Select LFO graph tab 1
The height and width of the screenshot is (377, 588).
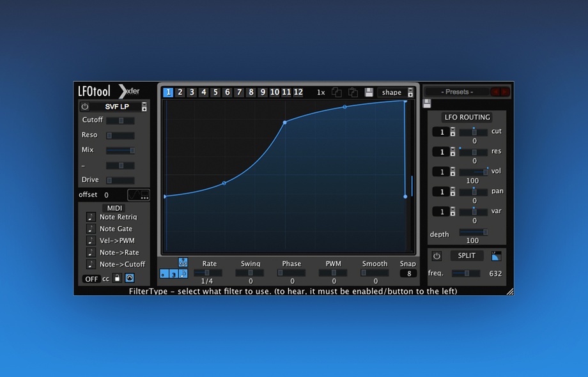(168, 92)
